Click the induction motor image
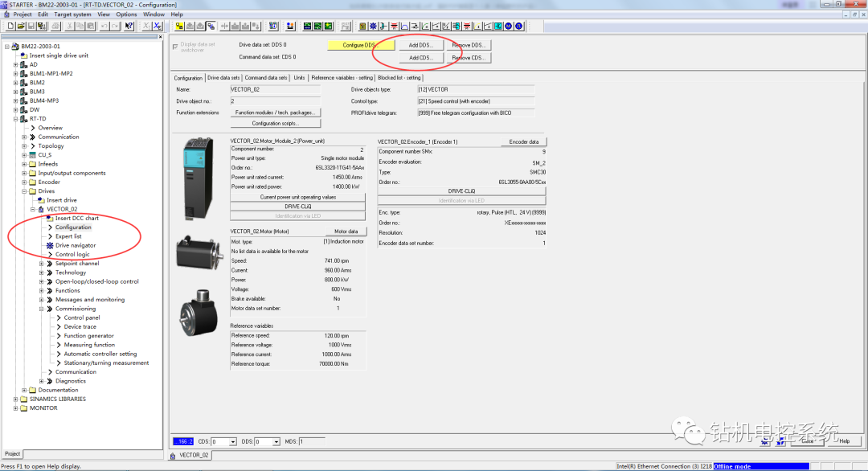868x471 pixels. coord(199,253)
